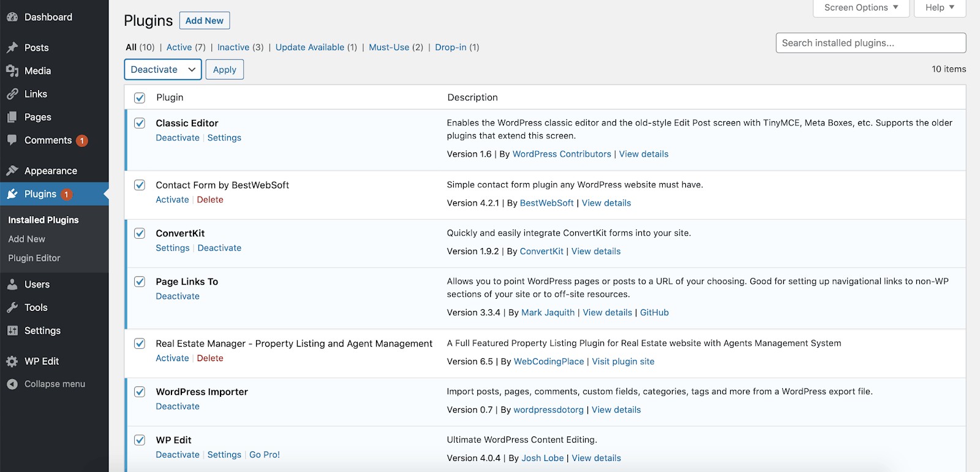Sort by the Plugin column header
The height and width of the screenshot is (472, 980).
click(170, 97)
